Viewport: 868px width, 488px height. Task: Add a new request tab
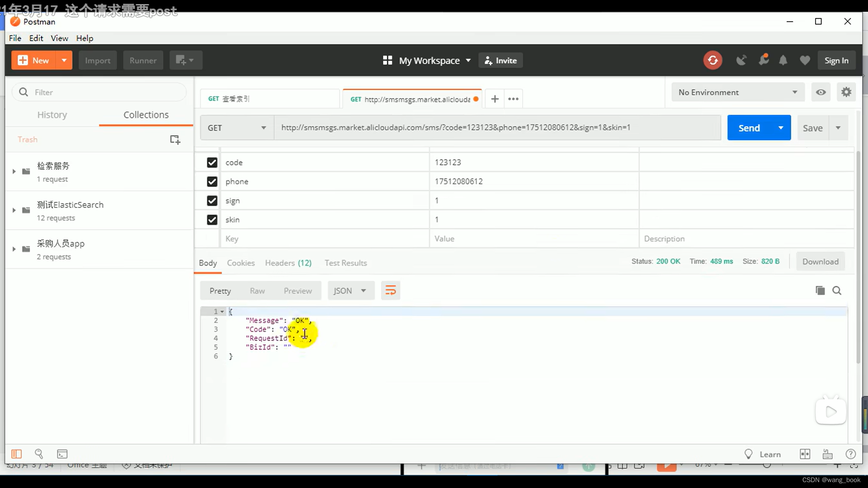[495, 99]
